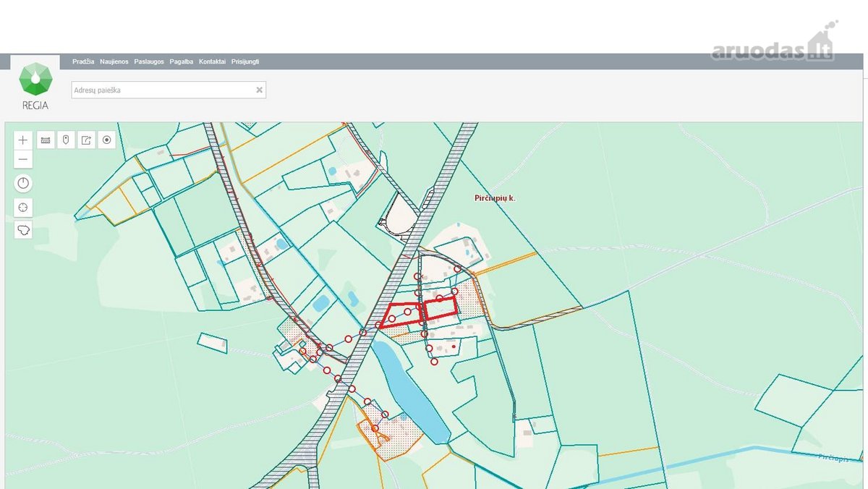The image size is (868, 489).
Task: Reset map rotation with the compass button
Action: click(23, 183)
